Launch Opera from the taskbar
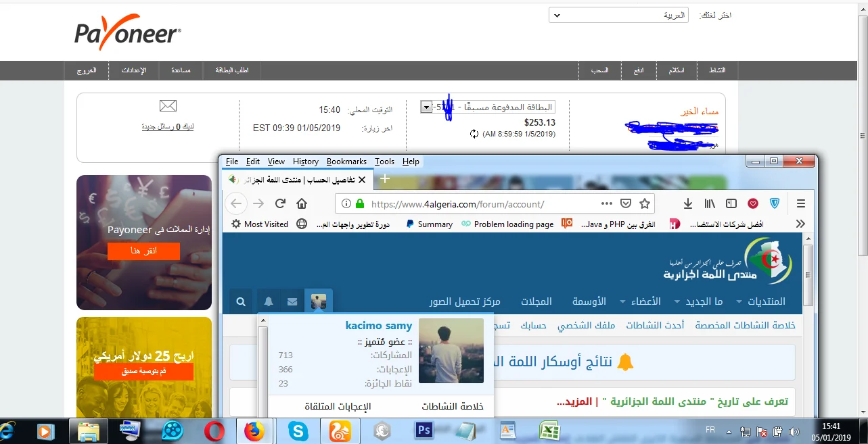The image size is (868, 444). tap(214, 430)
